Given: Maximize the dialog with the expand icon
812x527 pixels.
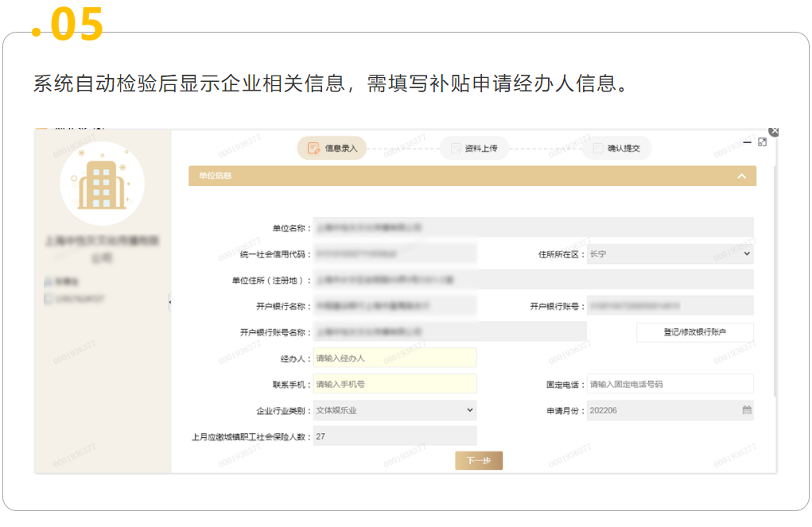Looking at the screenshot, I should (x=762, y=141).
